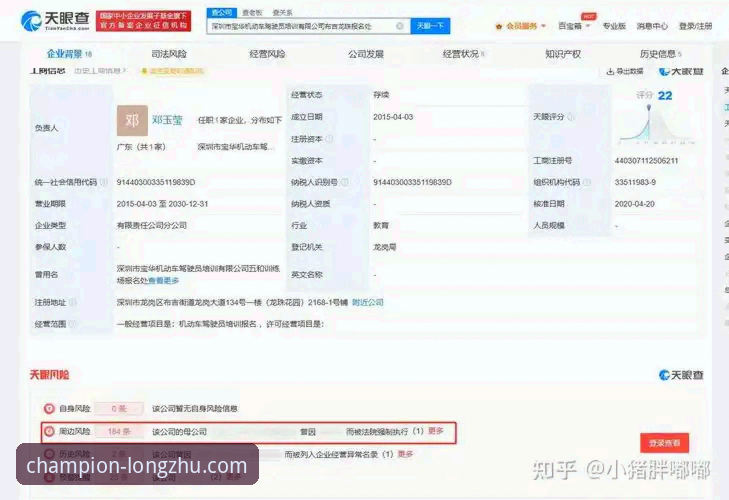Select 企业类型 value 有限责任公司分公司
Screen dimensions: 729x500
pos(152,225)
